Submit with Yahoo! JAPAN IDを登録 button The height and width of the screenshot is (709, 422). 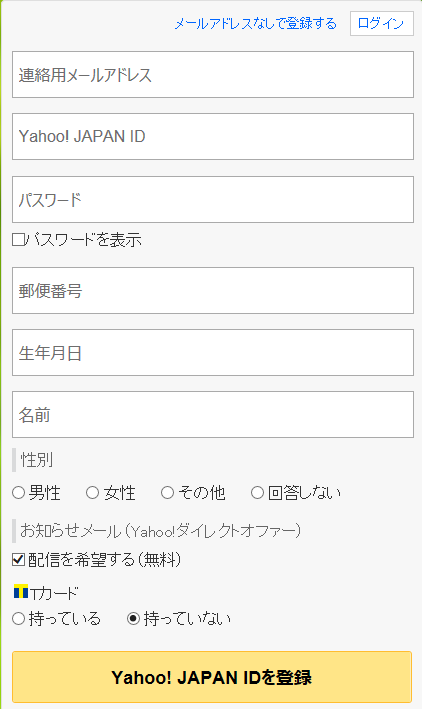click(212, 677)
